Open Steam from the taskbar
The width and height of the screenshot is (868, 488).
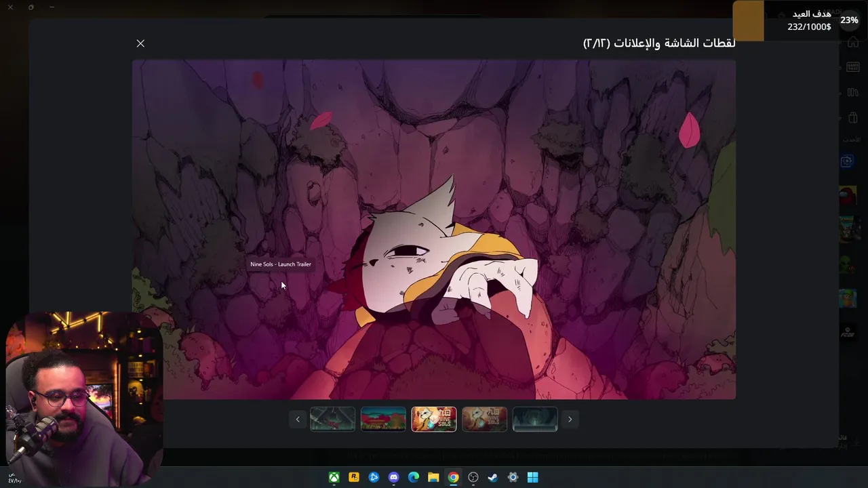point(493,477)
